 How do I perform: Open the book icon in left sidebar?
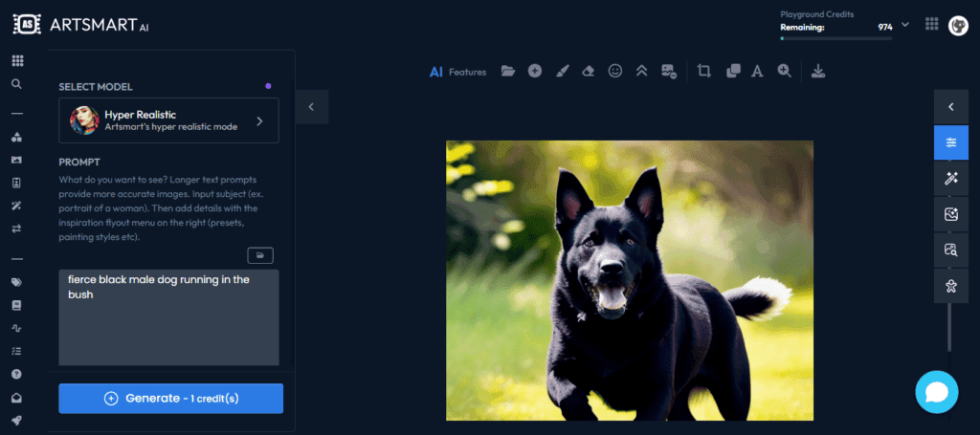17,305
